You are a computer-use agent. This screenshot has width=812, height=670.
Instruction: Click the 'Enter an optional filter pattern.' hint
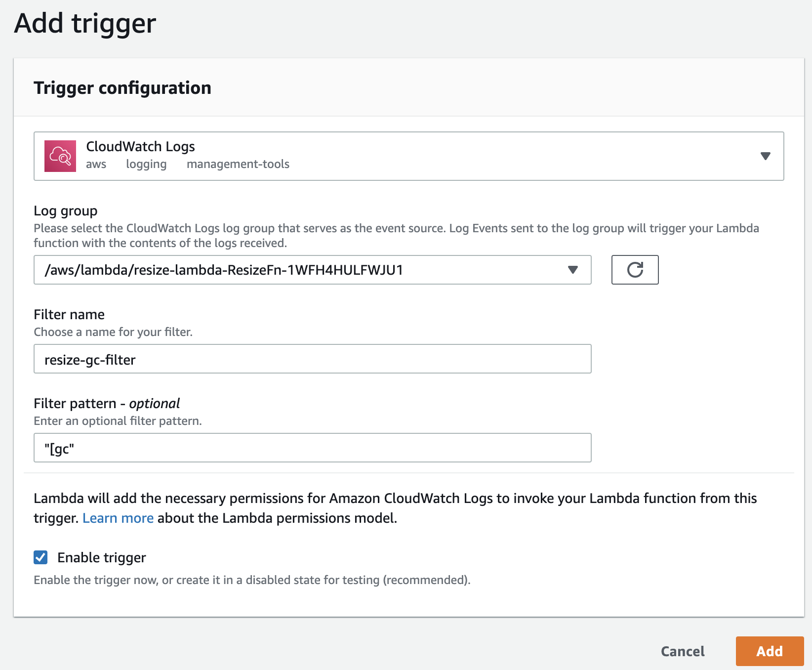pos(118,421)
